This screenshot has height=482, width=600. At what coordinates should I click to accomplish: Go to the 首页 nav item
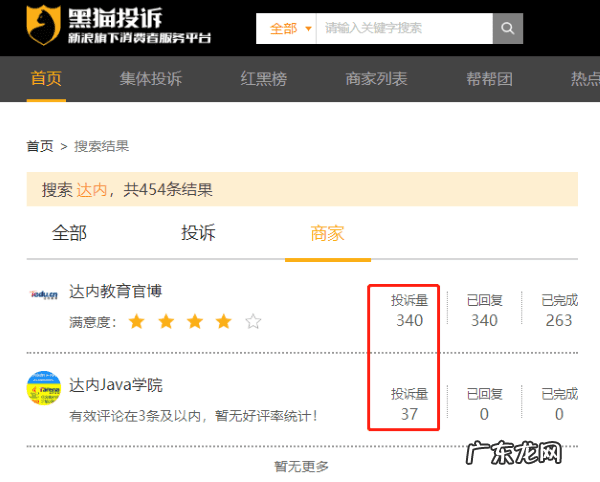pos(46,79)
